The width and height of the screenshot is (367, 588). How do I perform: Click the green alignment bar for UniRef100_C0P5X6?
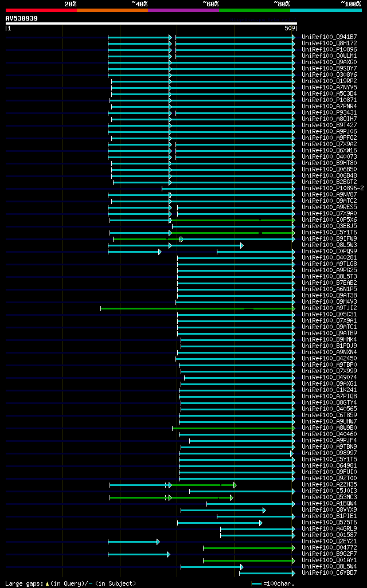click(x=232, y=221)
